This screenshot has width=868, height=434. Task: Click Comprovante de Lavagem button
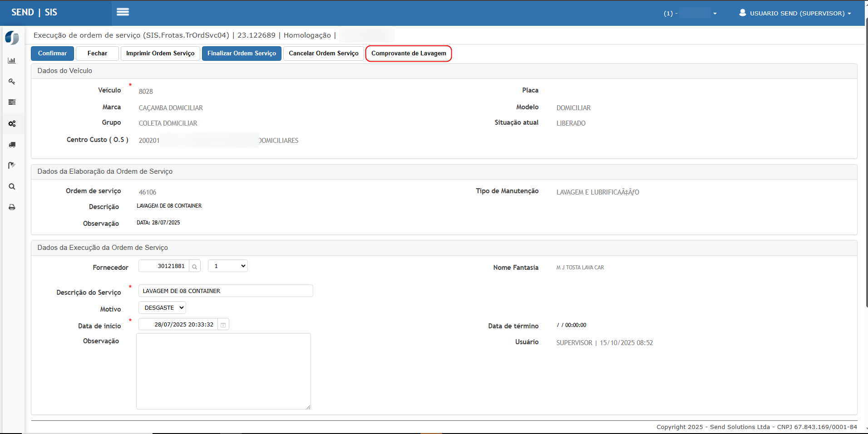tap(409, 54)
